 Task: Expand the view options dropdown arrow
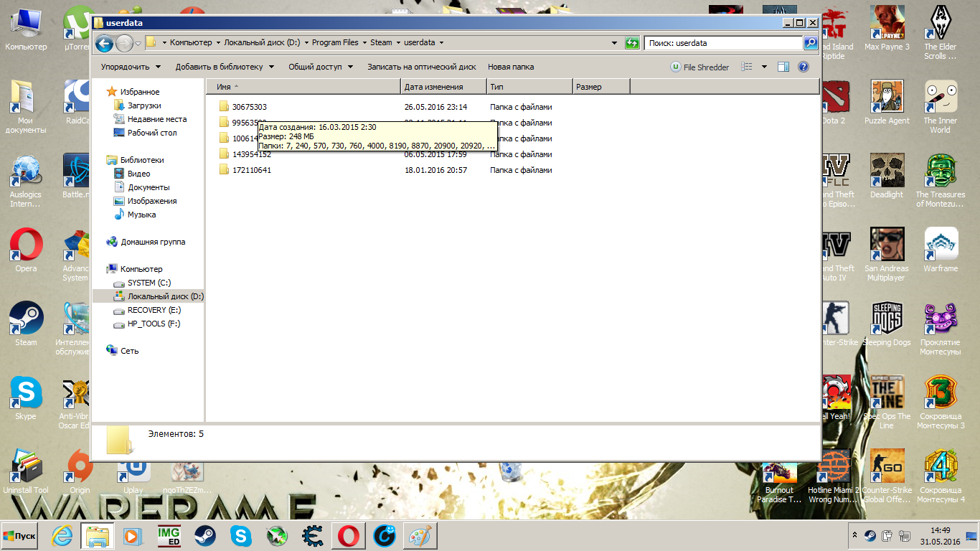(x=764, y=67)
